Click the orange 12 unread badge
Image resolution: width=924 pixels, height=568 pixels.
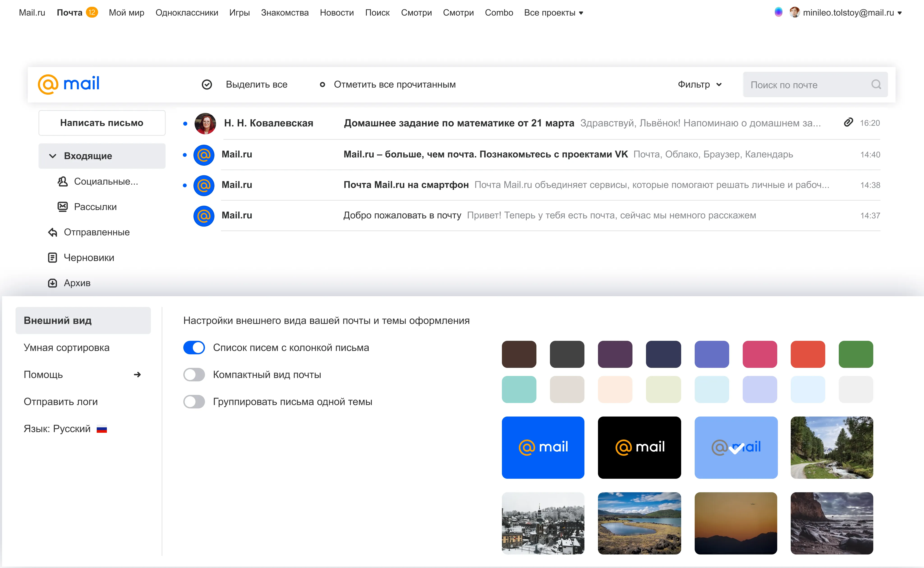pyautogui.click(x=92, y=12)
